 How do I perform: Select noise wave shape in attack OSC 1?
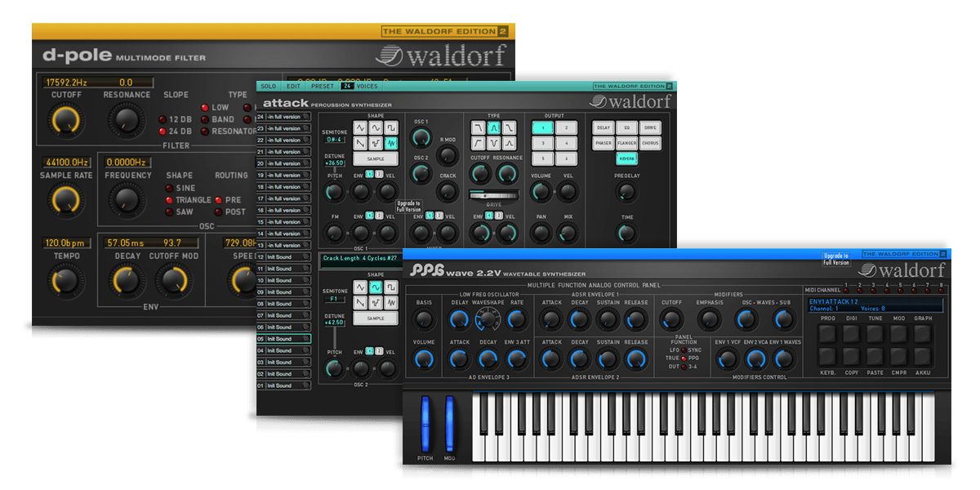pyautogui.click(x=391, y=143)
